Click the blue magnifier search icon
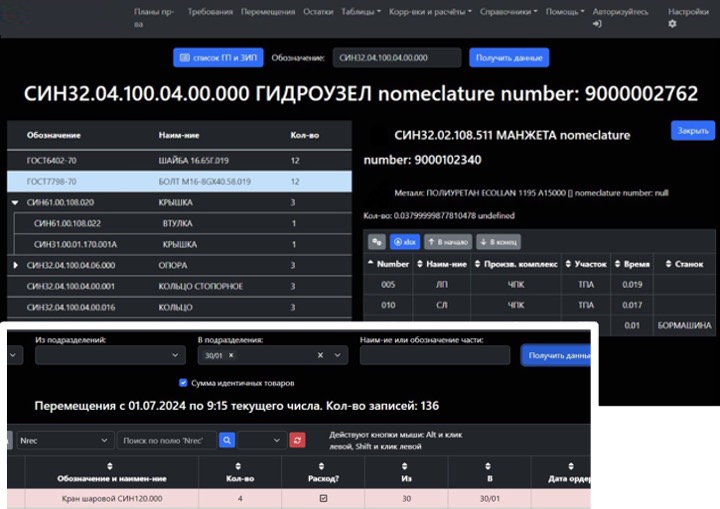 tap(227, 440)
